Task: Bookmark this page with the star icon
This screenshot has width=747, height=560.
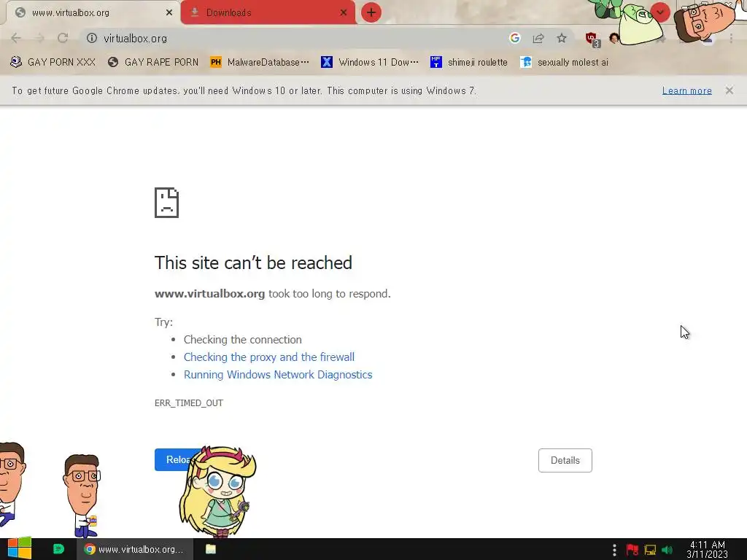Action: click(x=562, y=38)
